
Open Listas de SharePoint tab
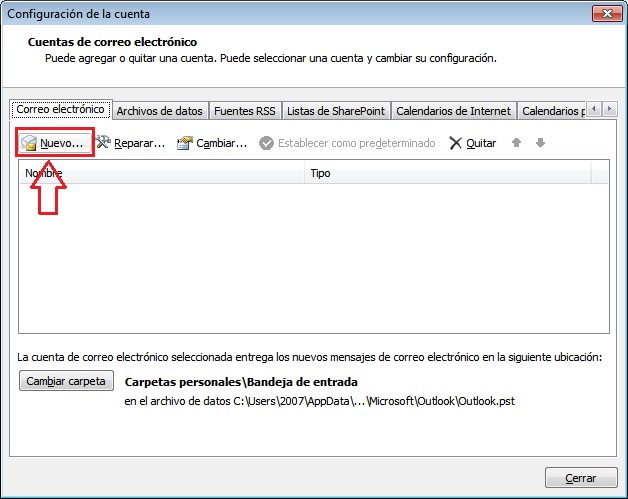tap(336, 111)
